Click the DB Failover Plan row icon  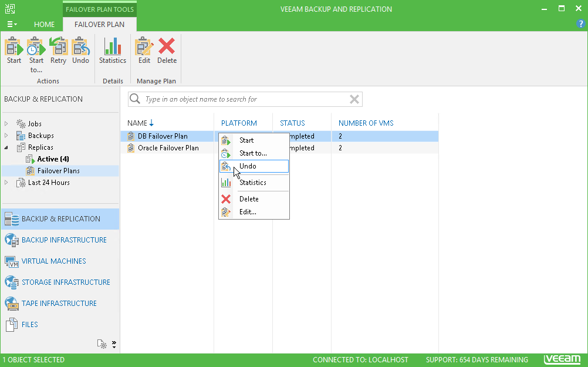pos(131,136)
